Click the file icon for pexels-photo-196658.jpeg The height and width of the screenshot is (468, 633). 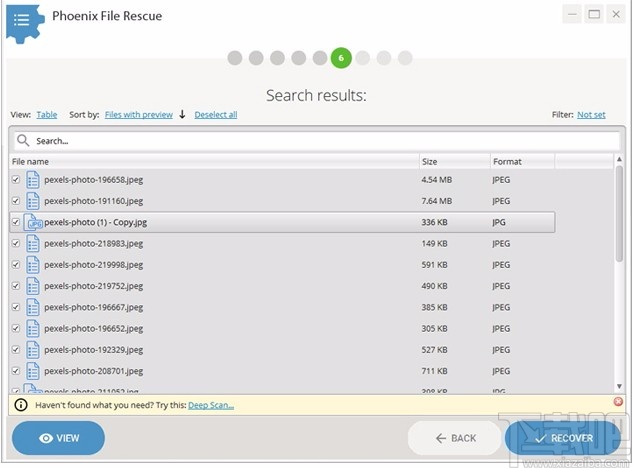33,180
